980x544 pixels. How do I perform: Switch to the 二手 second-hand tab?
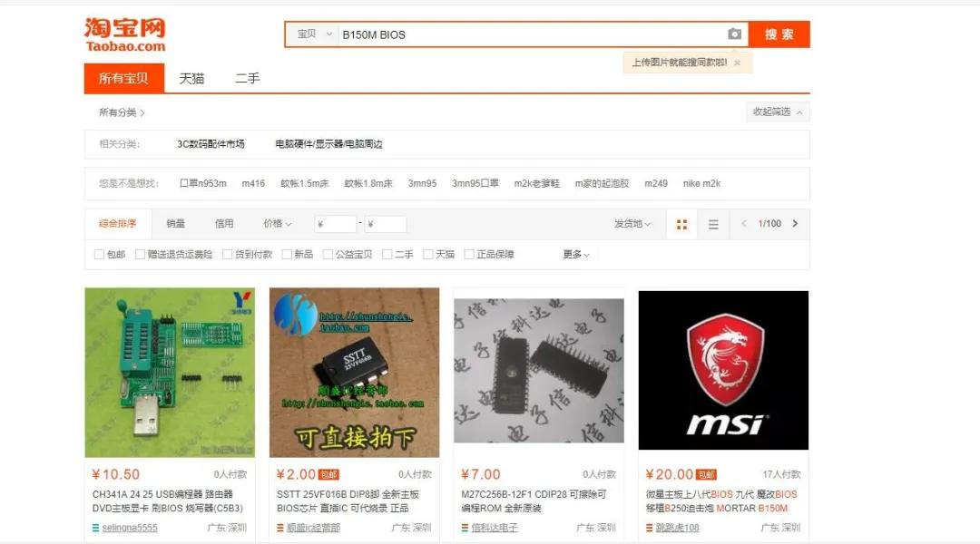pyautogui.click(x=249, y=78)
